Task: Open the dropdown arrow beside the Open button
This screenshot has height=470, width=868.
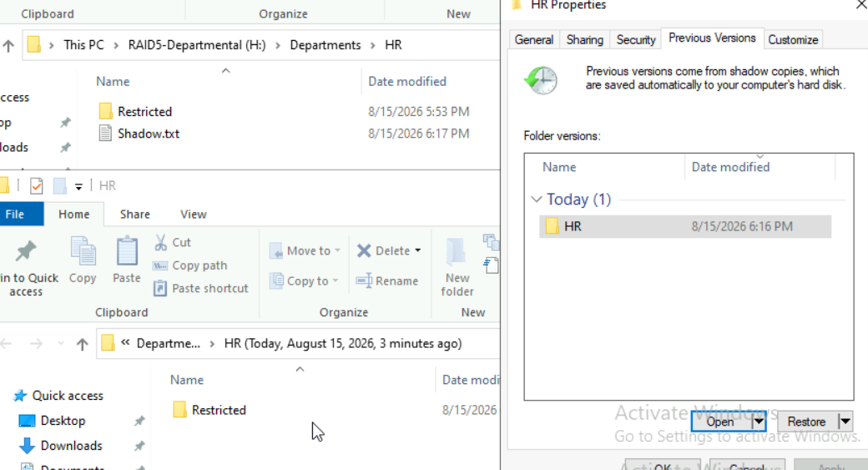Action: point(759,422)
